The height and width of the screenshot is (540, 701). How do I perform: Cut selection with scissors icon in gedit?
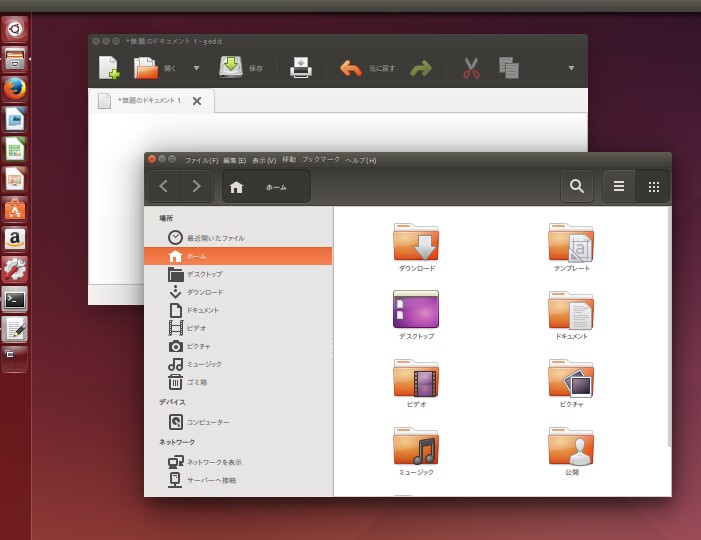click(x=471, y=68)
